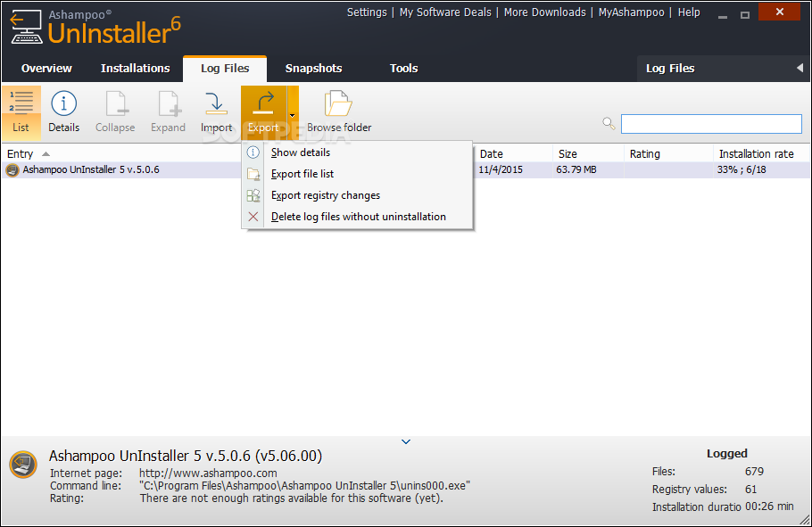The width and height of the screenshot is (812, 527).
Task: Click the installation duration 00:26 min
Action: pyautogui.click(x=769, y=506)
